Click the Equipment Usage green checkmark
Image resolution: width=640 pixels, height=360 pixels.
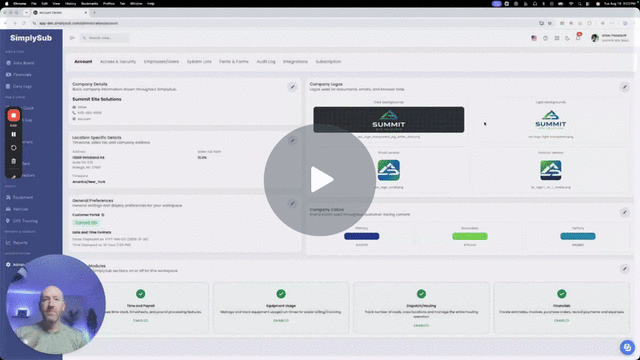281,294
